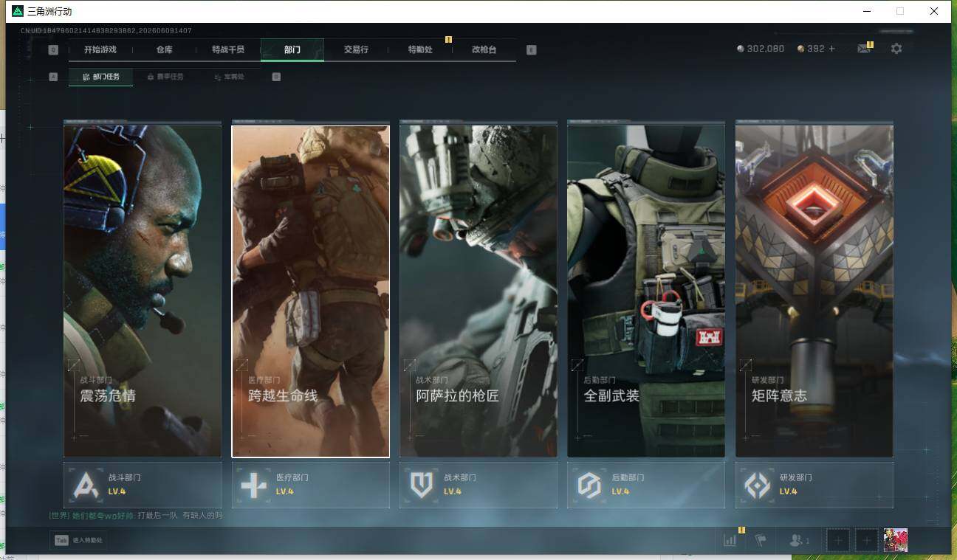
Task: Click the CN UID text at top
Action: (106, 30)
